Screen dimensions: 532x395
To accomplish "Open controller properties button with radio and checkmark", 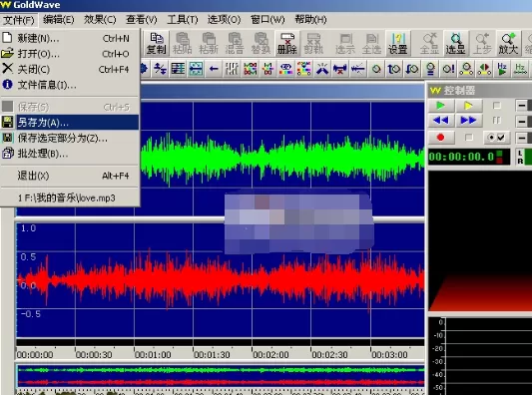I will tap(496, 138).
